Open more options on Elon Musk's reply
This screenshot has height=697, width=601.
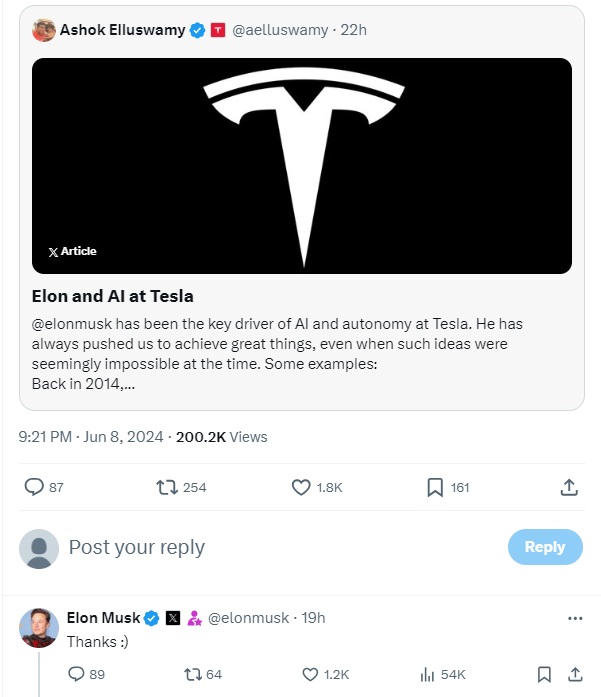(x=575, y=618)
